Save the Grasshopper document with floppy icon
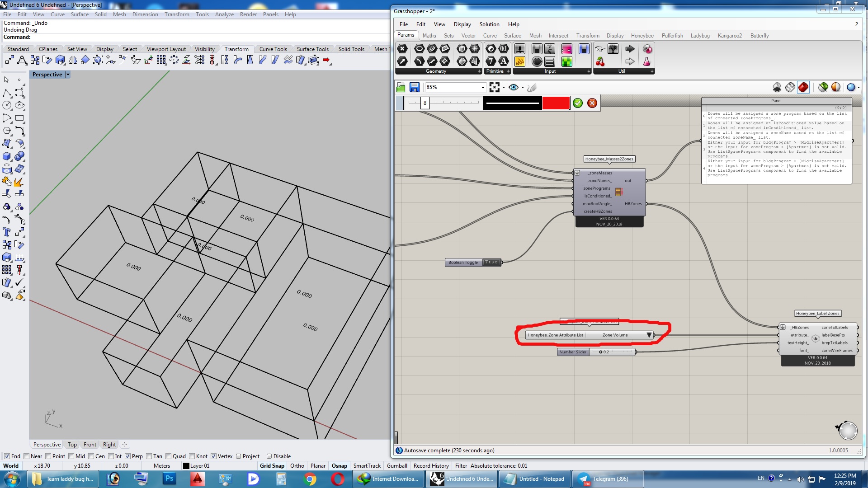 (x=415, y=87)
